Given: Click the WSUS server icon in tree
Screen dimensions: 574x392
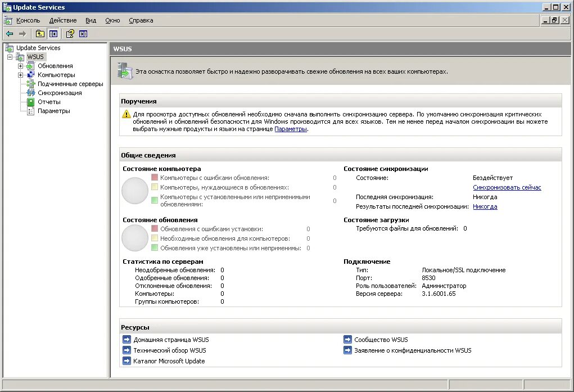Looking at the screenshot, I should [x=20, y=57].
